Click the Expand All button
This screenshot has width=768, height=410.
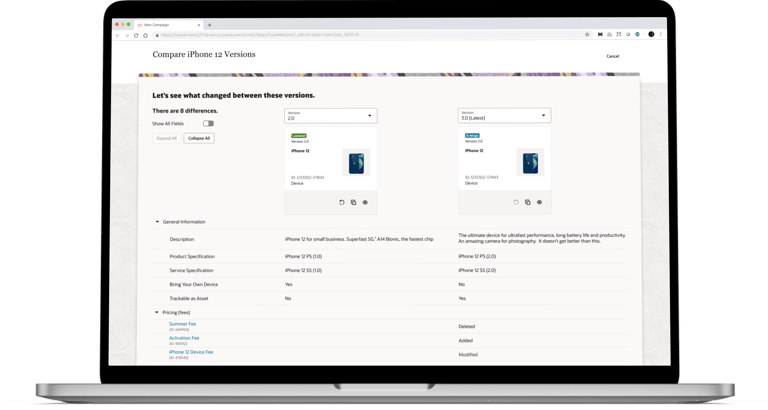(167, 138)
